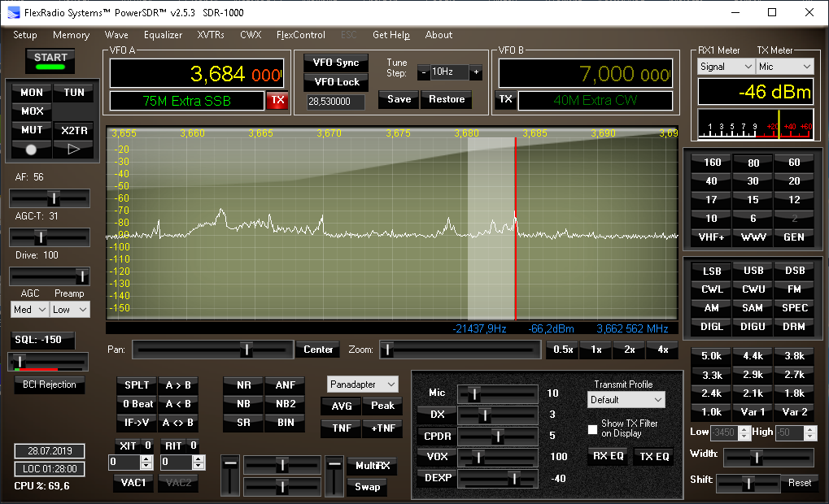Toggle the NR noise reduction button
This screenshot has width=829, height=504.
pos(244,385)
